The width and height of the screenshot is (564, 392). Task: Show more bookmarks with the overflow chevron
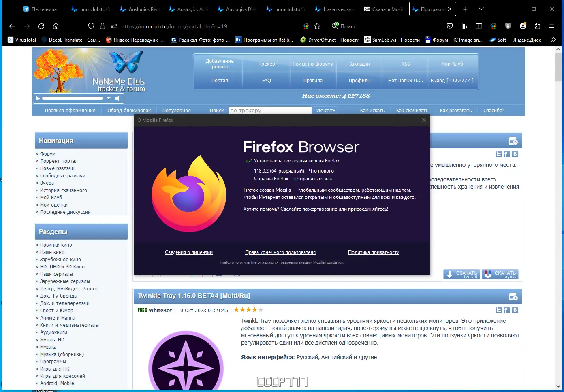point(553,40)
